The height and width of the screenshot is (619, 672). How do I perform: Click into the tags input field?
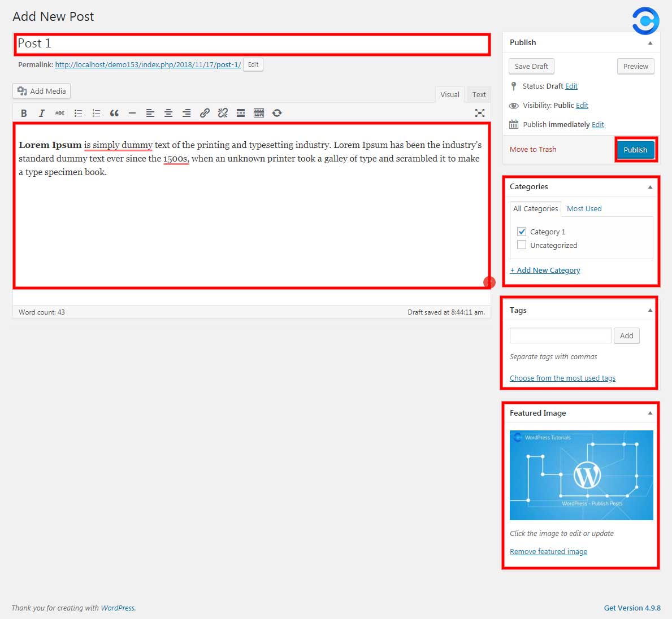click(560, 335)
